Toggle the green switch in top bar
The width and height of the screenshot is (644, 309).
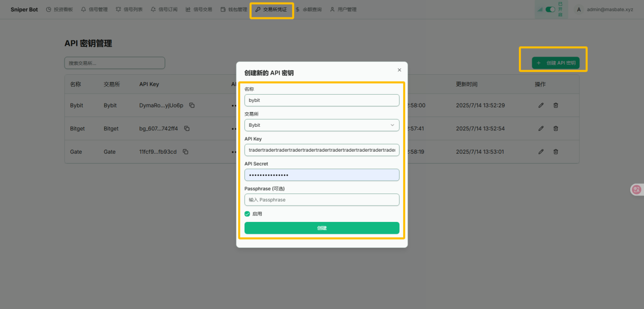click(x=550, y=9)
